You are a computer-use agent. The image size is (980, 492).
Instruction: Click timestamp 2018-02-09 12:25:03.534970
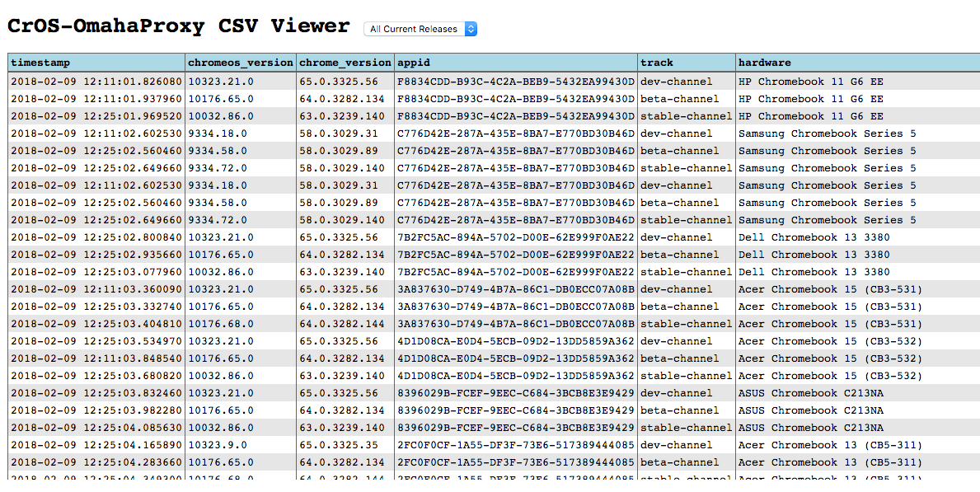97,341
